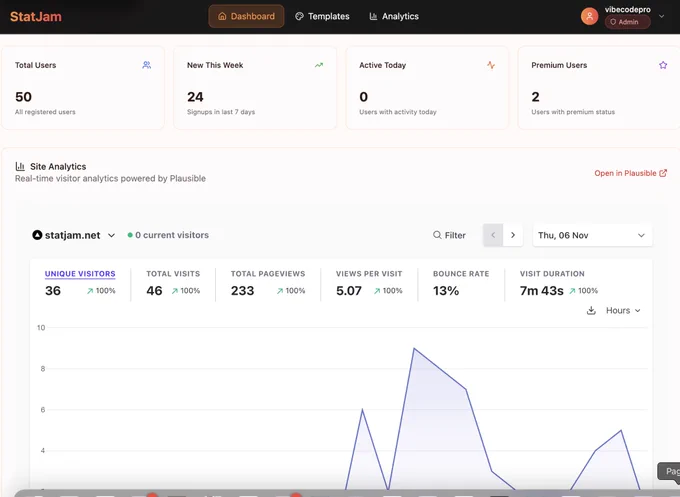Open the Filter search
Viewport: 680px width, 497px height.
coord(449,235)
